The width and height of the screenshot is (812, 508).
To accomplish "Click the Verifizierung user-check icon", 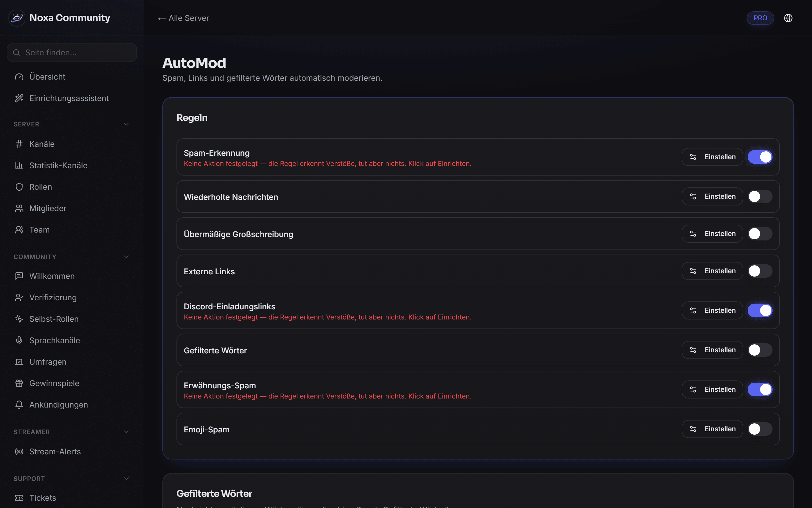I will coord(19,298).
